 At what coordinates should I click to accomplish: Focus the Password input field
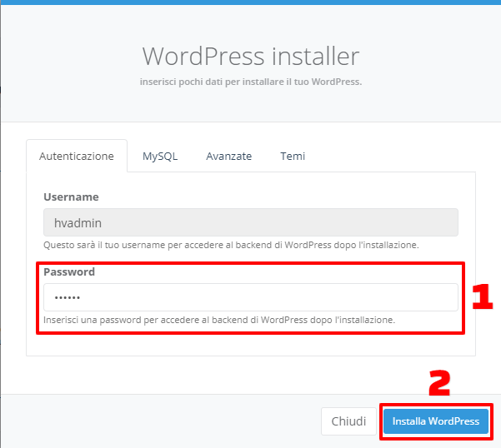pos(251,297)
